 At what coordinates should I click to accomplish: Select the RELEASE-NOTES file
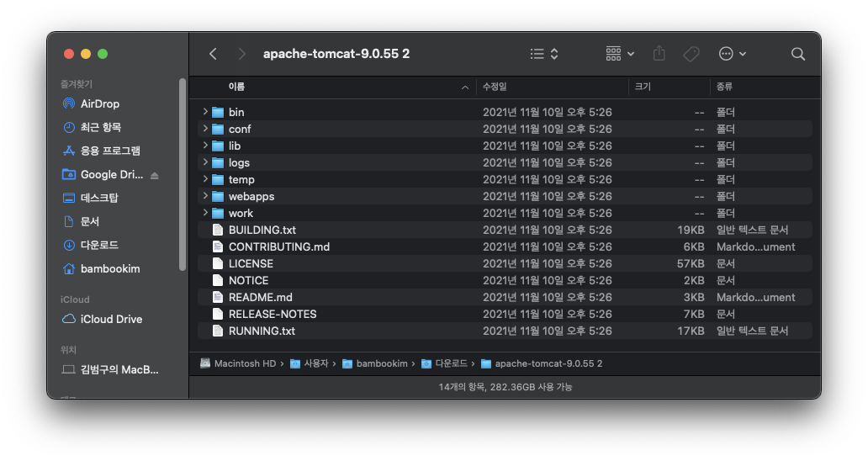tap(505, 314)
